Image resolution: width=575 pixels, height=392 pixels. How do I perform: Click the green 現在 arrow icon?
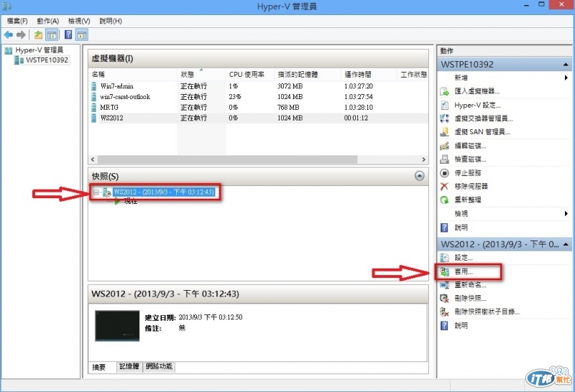pyautogui.click(x=117, y=201)
